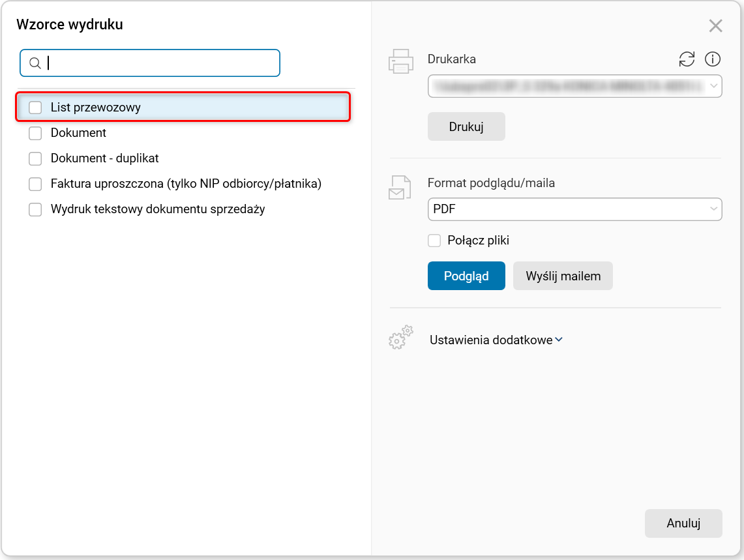Click the mail document format icon
Image resolution: width=744 pixels, height=560 pixels.
(x=400, y=187)
